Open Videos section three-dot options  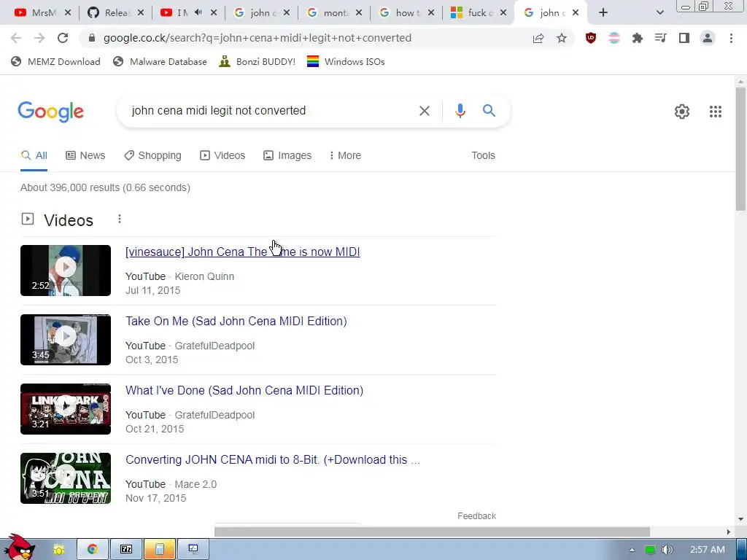[120, 219]
